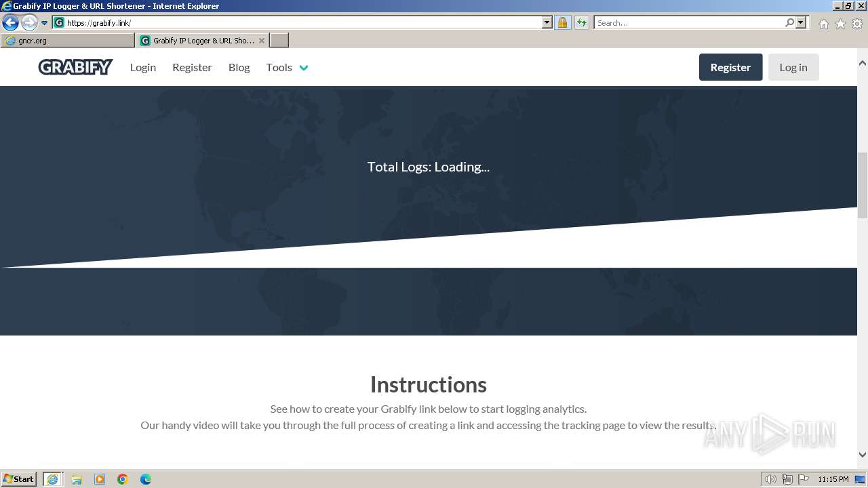This screenshot has height=488, width=868.
Task: Click the Total Logs: Loading... text
Action: [429, 167]
